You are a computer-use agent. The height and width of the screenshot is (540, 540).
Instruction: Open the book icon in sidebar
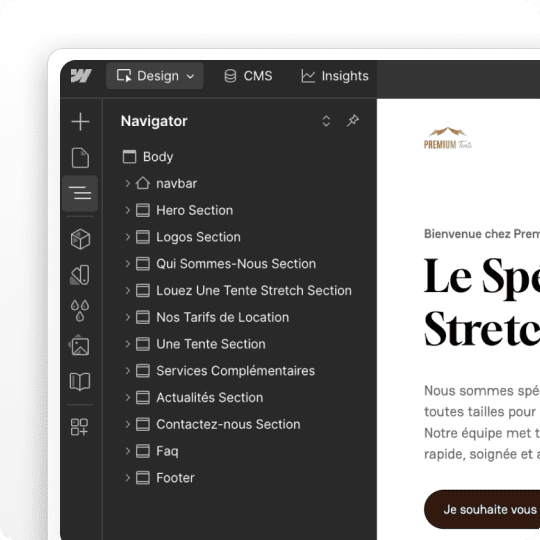click(x=80, y=381)
